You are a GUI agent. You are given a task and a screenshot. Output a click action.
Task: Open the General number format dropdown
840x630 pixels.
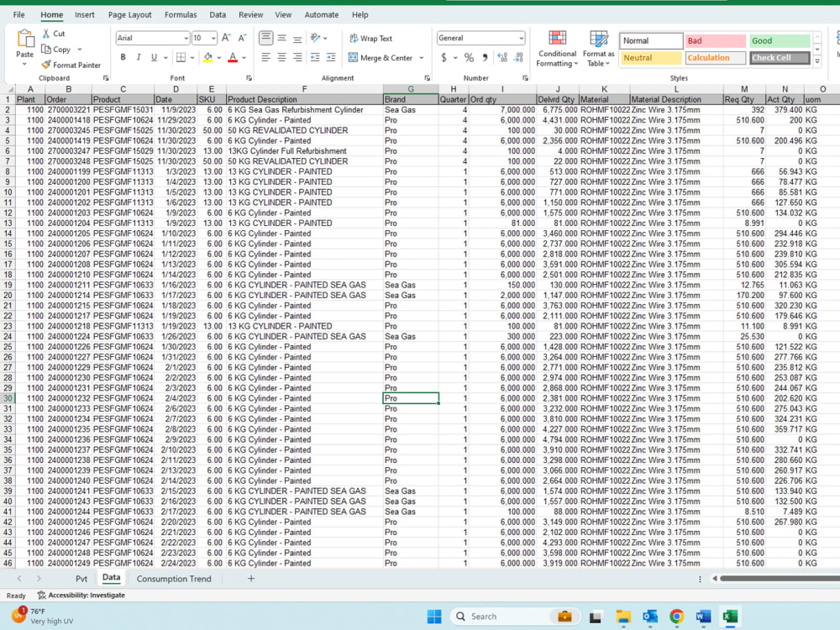point(521,38)
